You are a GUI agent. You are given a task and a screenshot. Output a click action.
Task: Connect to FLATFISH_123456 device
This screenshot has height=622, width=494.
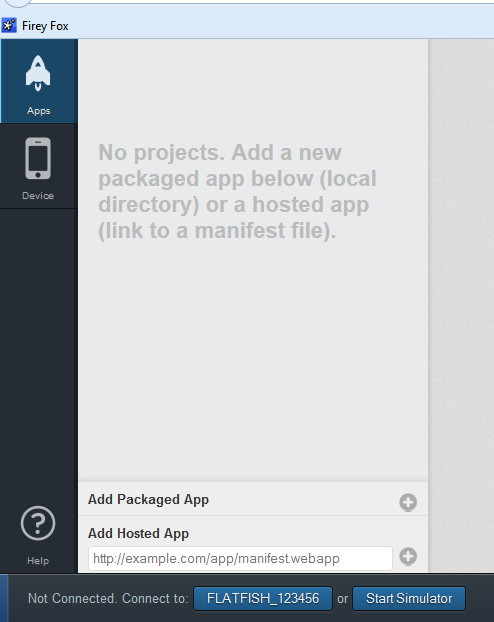pos(263,598)
